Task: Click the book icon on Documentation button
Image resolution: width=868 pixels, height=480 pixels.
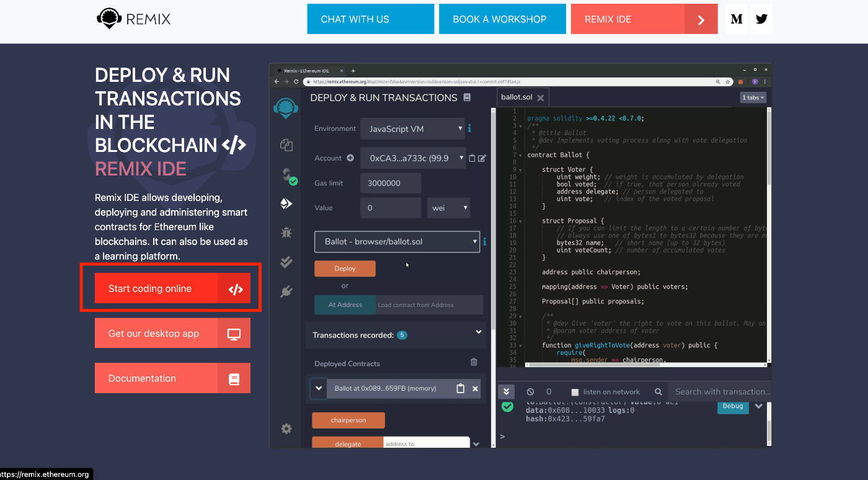Action: [234, 378]
